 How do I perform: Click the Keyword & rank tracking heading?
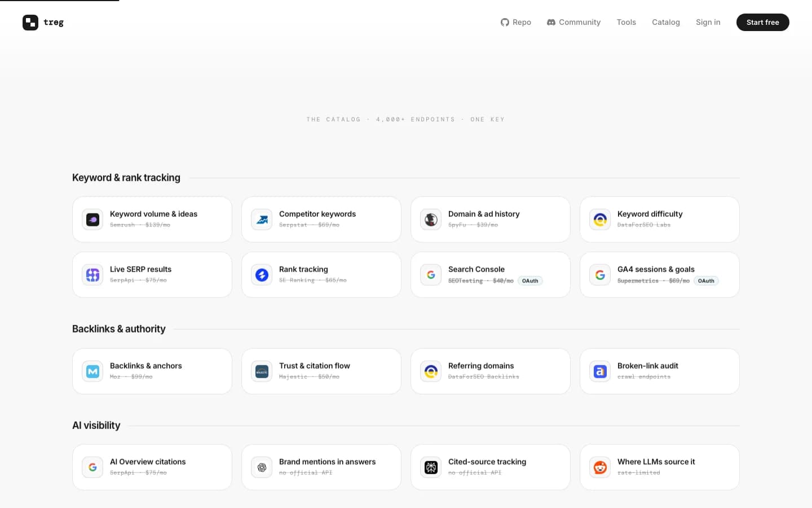(x=126, y=178)
